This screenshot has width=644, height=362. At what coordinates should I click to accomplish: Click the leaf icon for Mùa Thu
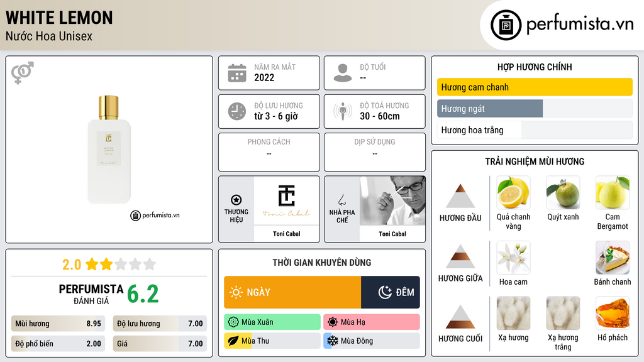(x=233, y=341)
